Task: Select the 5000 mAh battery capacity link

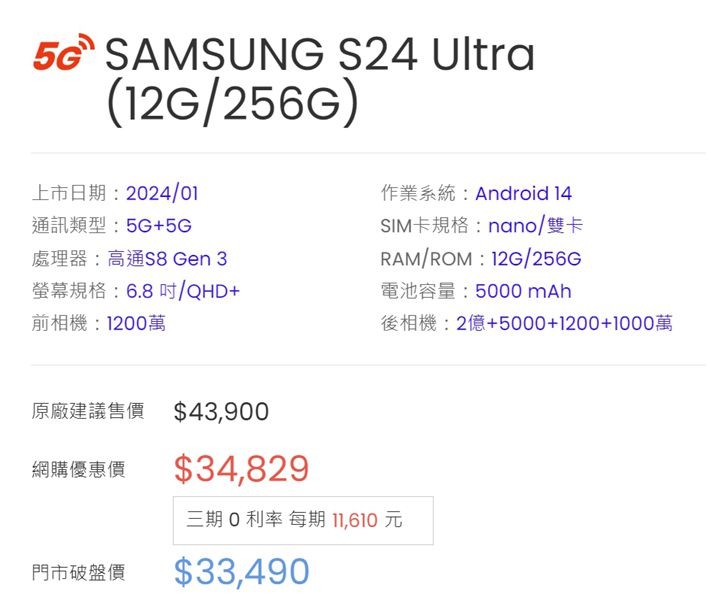Action: [x=523, y=291]
